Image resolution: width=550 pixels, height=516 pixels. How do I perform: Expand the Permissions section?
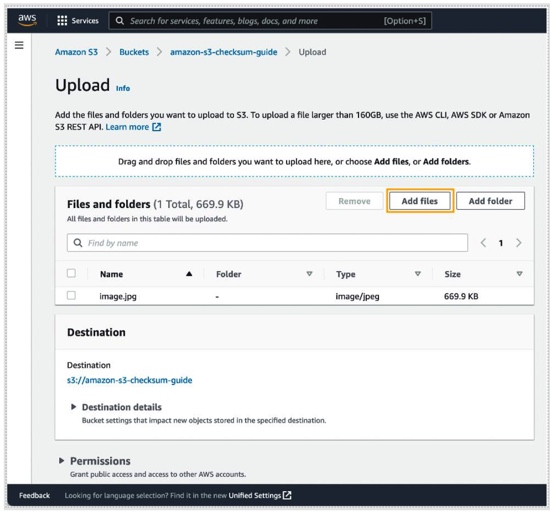tap(61, 461)
